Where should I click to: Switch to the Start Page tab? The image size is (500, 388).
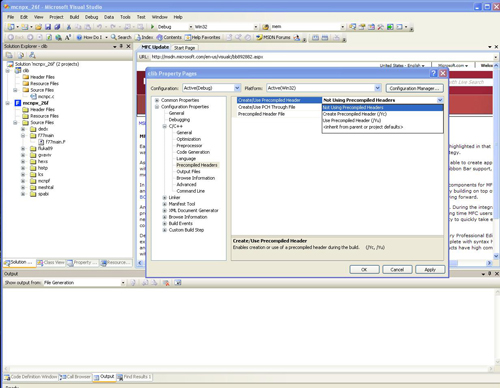click(x=185, y=48)
